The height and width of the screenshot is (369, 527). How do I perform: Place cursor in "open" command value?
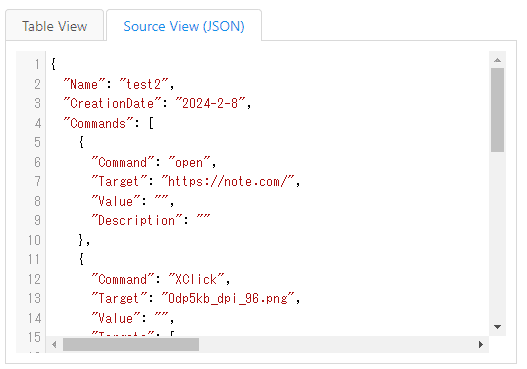point(189,162)
